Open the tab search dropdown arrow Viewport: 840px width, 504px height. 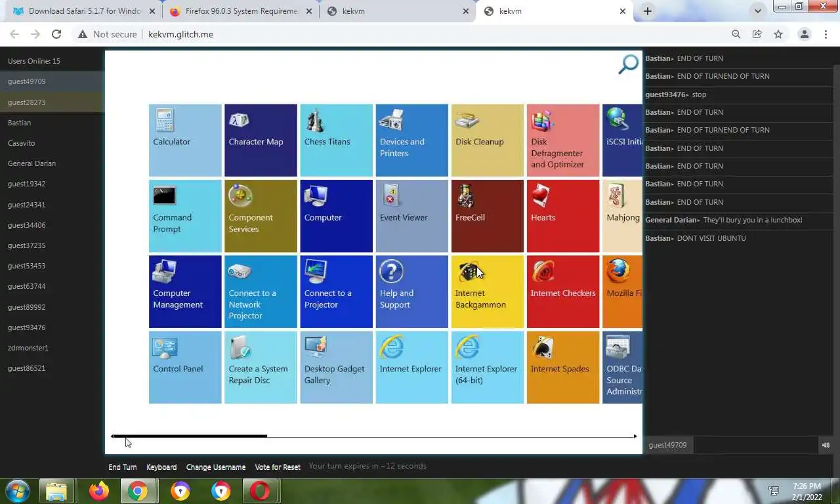(x=758, y=11)
